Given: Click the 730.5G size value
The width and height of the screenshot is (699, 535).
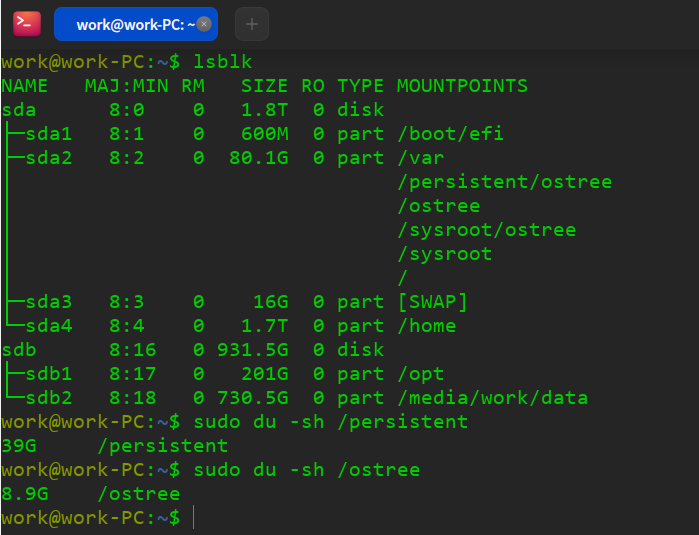Looking at the screenshot, I should click(252, 399).
